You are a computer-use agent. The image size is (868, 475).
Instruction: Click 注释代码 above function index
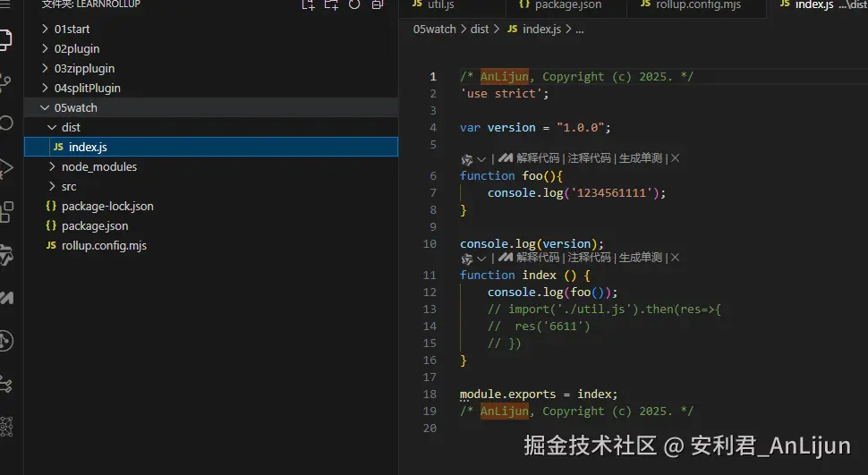(589, 258)
